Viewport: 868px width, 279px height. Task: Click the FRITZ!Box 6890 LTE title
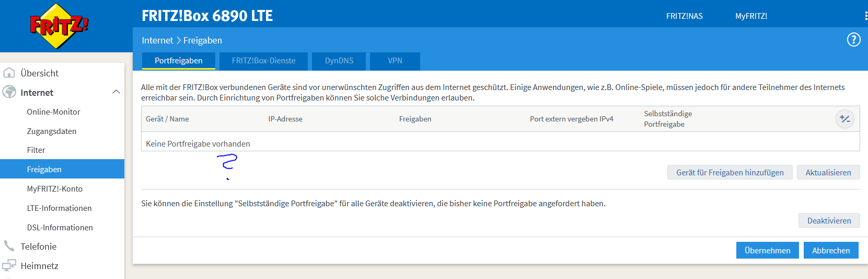207,16
